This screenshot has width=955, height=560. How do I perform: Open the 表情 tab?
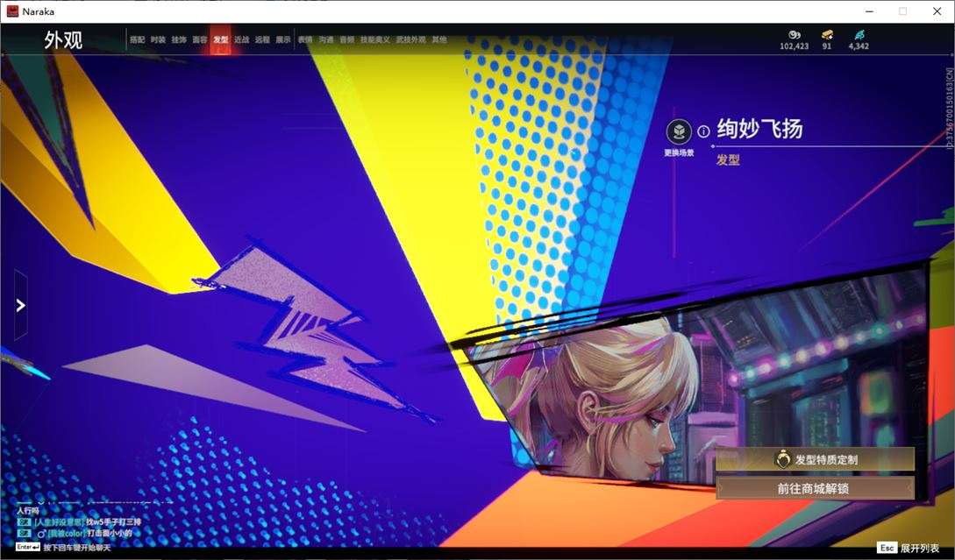pyautogui.click(x=305, y=39)
